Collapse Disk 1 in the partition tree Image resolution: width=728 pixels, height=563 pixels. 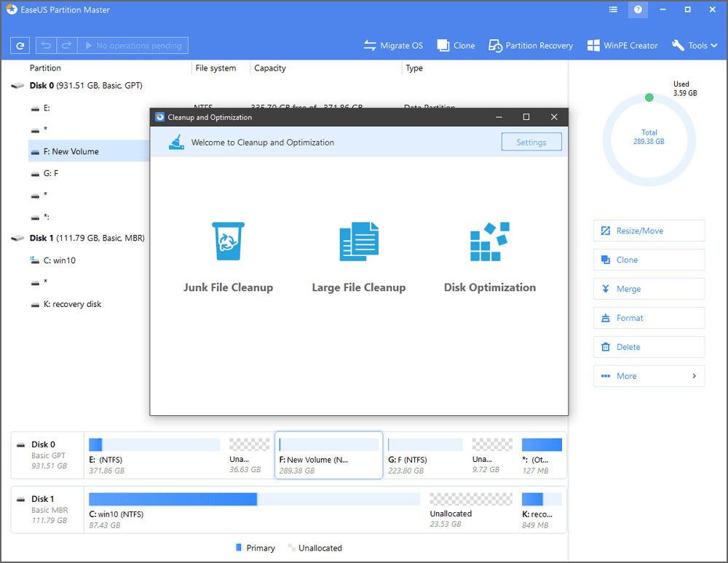point(17,237)
